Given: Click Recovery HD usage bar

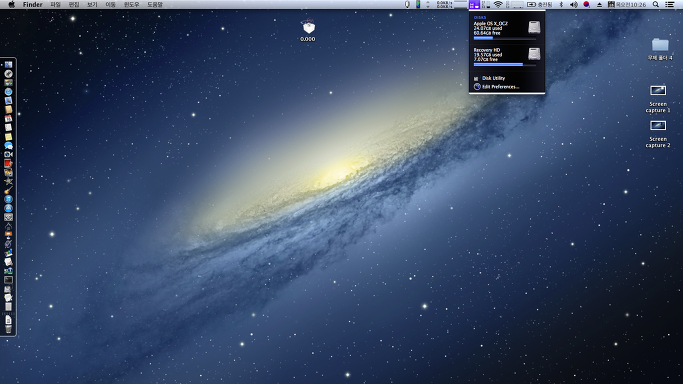Looking at the screenshot, I should click(x=505, y=64).
